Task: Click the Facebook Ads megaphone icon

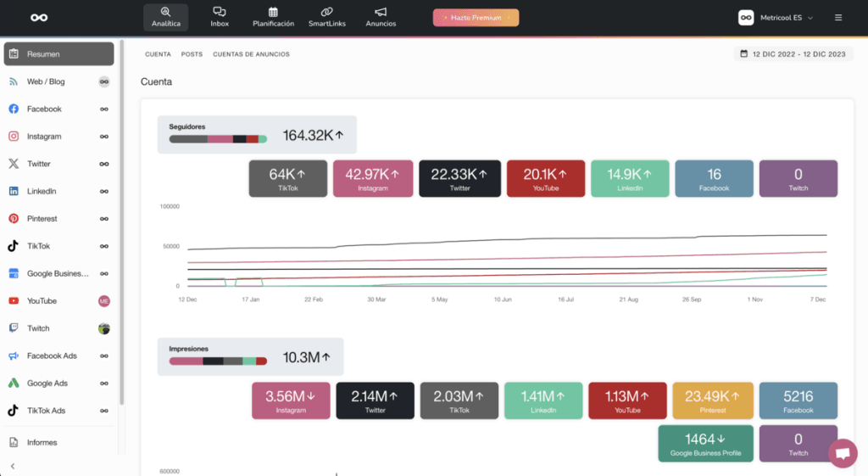Action: click(x=14, y=356)
